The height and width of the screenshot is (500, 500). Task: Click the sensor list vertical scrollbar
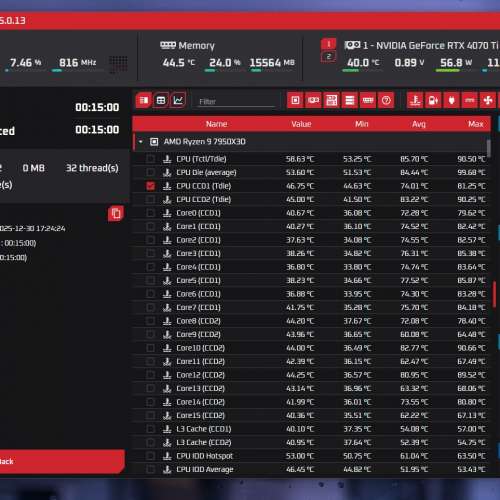[x=489, y=148]
